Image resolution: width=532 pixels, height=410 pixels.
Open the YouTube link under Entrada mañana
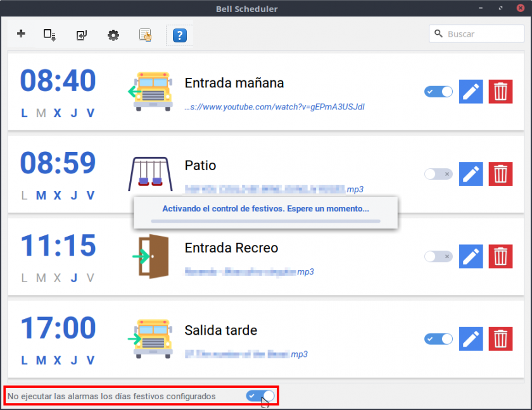coord(274,107)
